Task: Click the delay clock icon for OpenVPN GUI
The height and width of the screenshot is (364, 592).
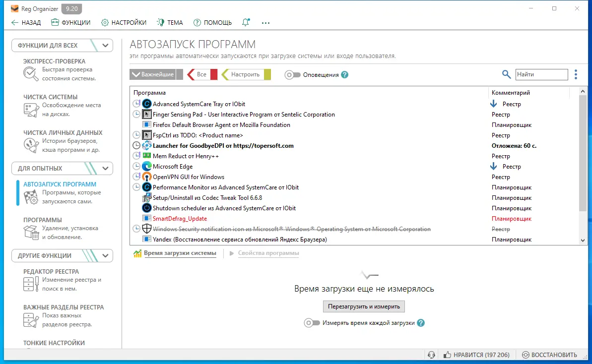Action: click(136, 177)
